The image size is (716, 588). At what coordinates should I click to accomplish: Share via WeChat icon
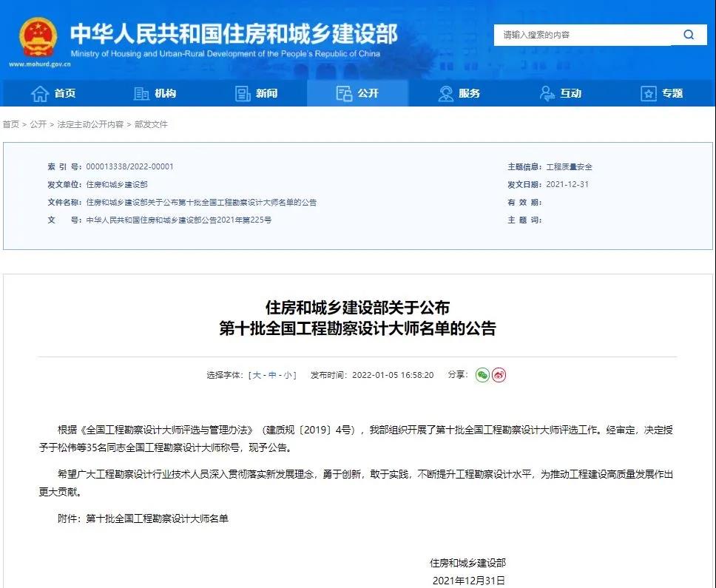pos(482,375)
